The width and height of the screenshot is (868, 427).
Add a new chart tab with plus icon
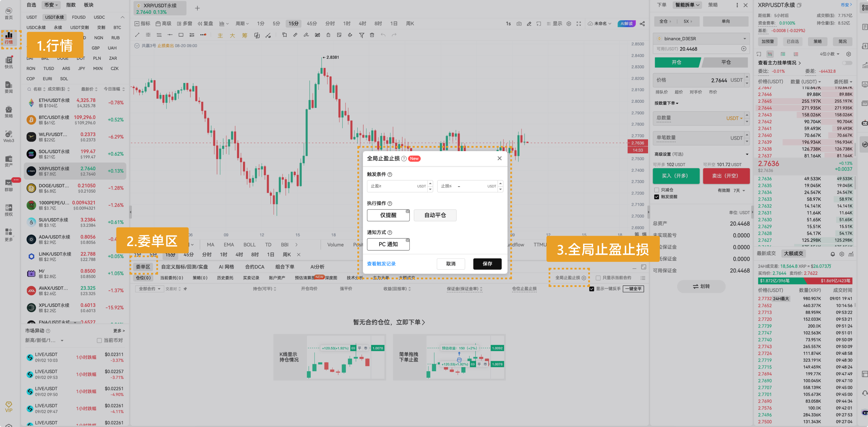click(x=197, y=8)
